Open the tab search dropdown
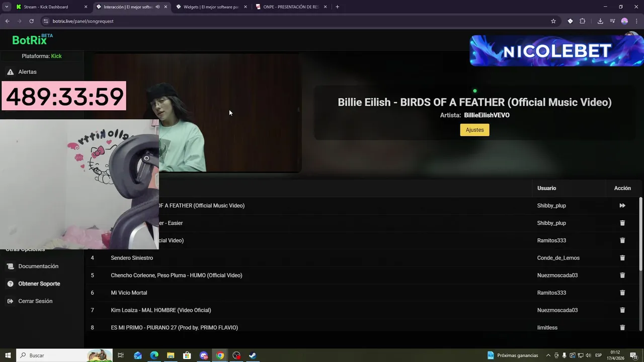The height and width of the screenshot is (362, 644). click(7, 7)
